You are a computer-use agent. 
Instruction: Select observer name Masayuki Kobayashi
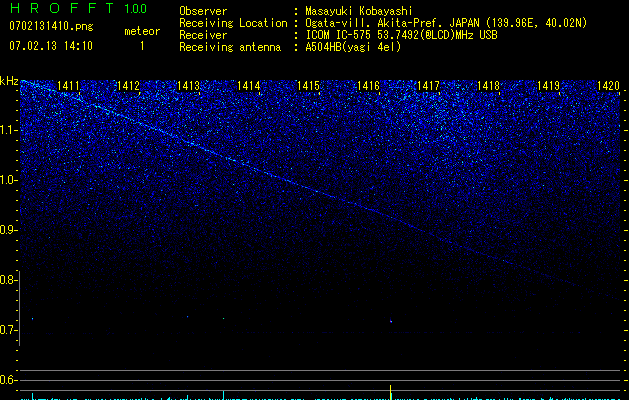[359, 11]
